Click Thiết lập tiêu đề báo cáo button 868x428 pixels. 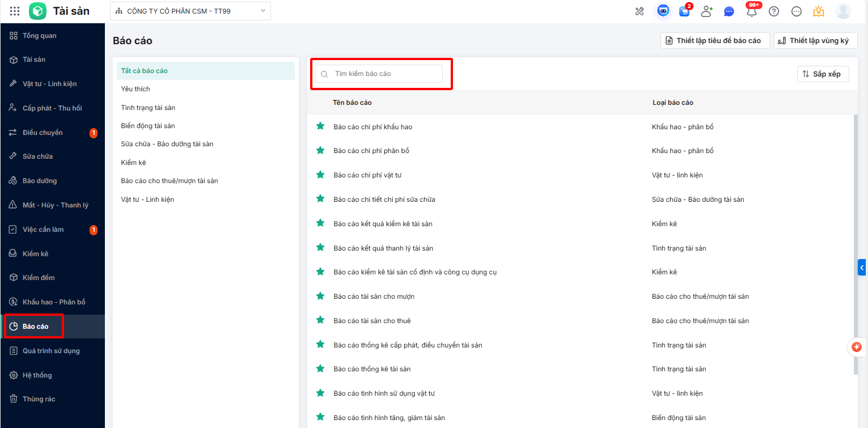coord(714,41)
